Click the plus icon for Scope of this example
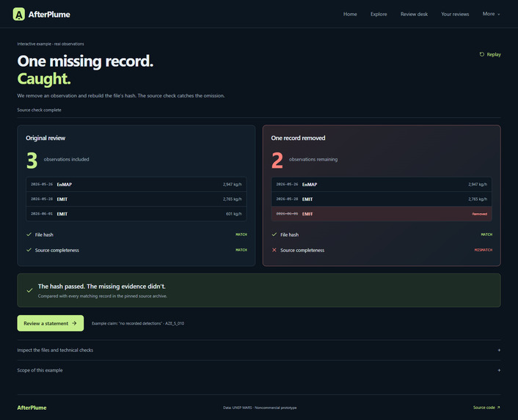 click(499, 370)
